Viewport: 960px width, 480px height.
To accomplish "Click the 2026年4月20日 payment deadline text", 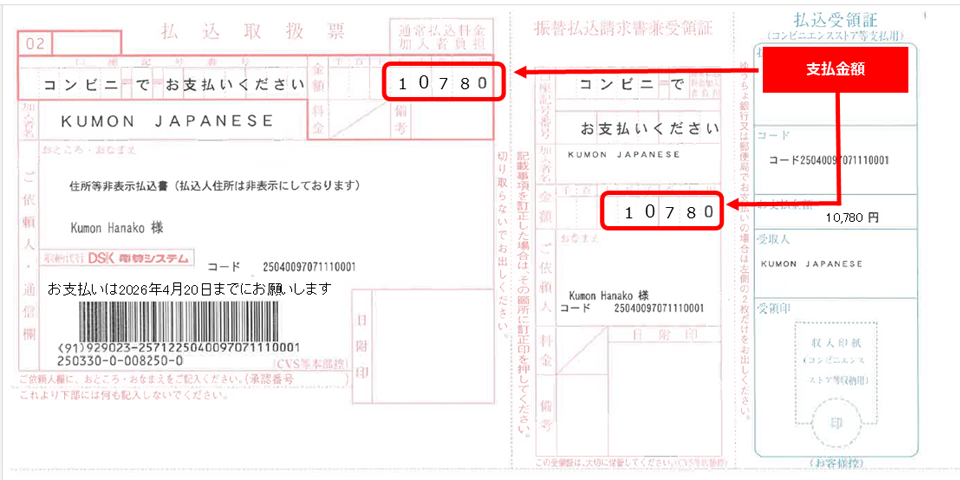I will tap(189, 287).
